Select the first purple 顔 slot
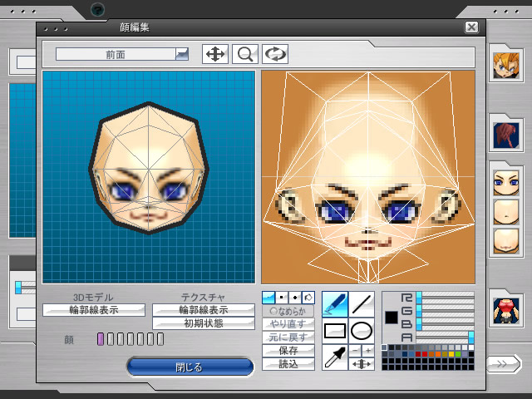Viewport: 532px width, 399px height. pyautogui.click(x=101, y=339)
